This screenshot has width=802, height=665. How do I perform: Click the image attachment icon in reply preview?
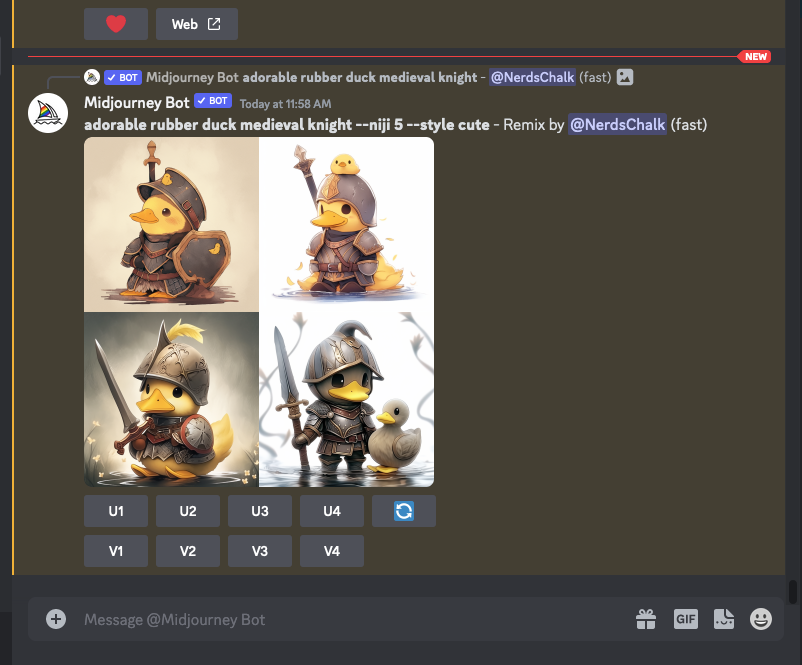point(625,77)
